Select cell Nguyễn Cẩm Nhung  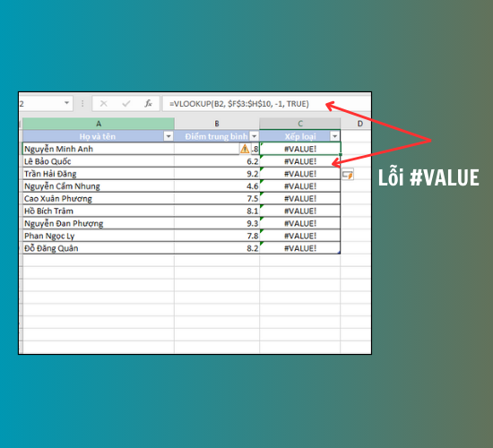(99, 186)
